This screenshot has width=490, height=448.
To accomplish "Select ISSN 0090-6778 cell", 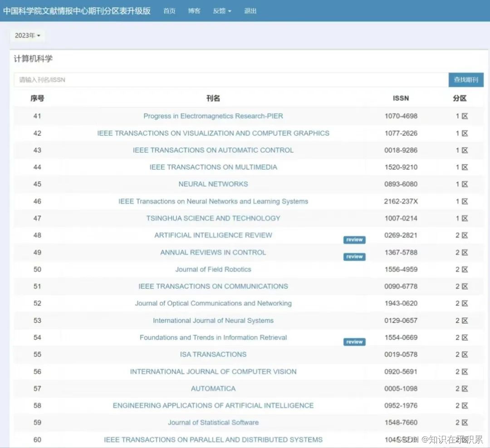I will click(x=401, y=286).
